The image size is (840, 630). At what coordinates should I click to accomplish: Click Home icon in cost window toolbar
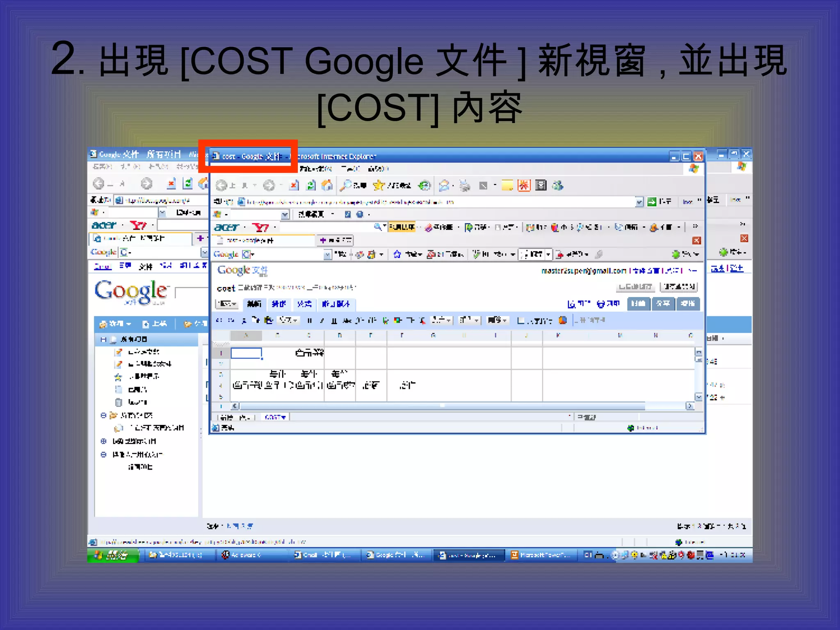click(327, 185)
